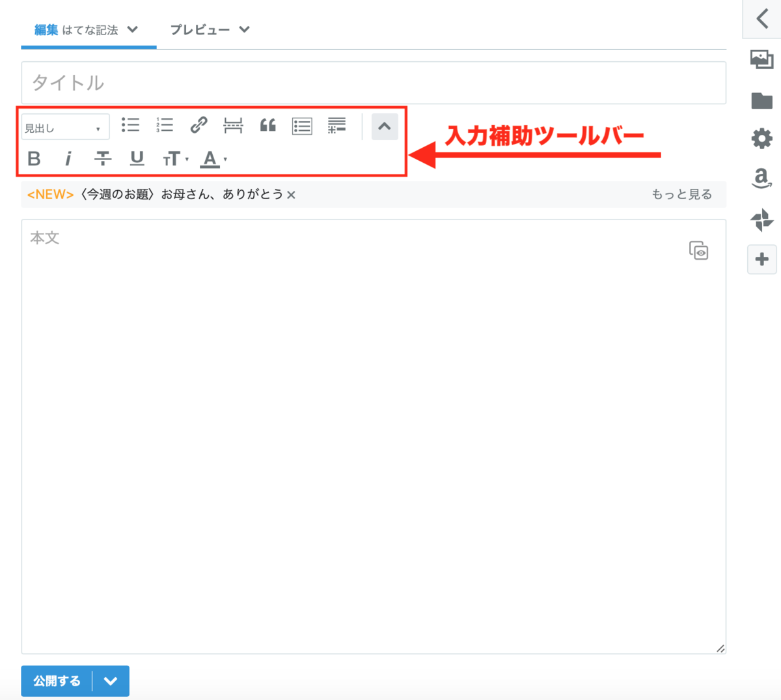
Task: Apply bold formatting
Action: tap(34, 158)
